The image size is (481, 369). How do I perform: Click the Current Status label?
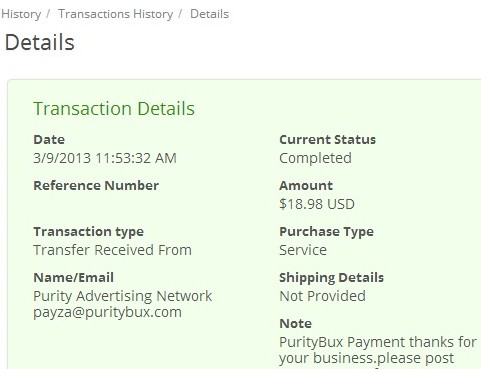[x=328, y=139]
